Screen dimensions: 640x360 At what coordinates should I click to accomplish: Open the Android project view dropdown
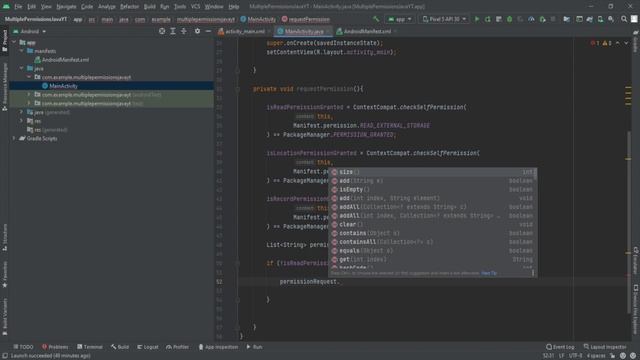[29, 31]
